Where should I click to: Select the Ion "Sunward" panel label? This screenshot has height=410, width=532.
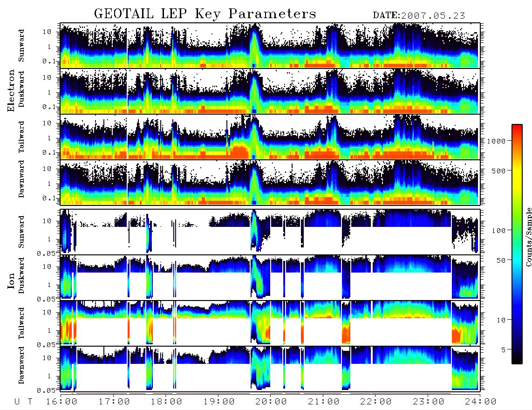[x=21, y=232]
